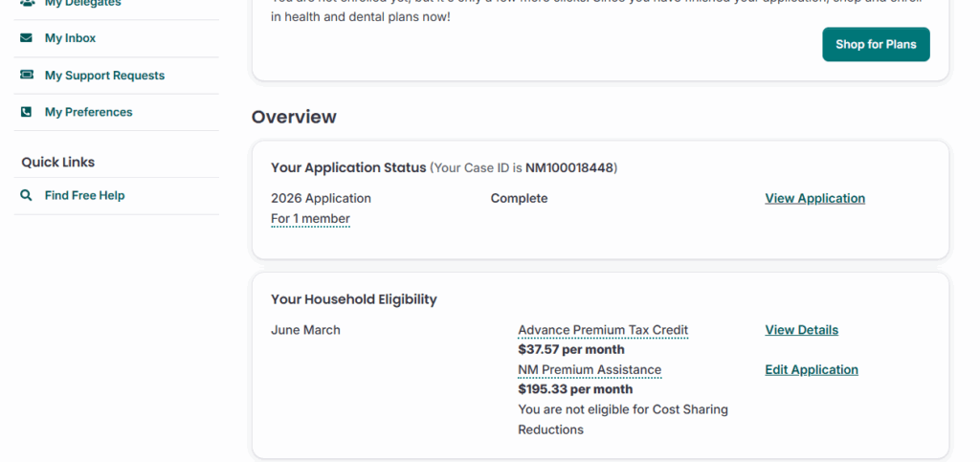Click the Case ID number NM100018448
980x462 pixels.
tap(568, 168)
